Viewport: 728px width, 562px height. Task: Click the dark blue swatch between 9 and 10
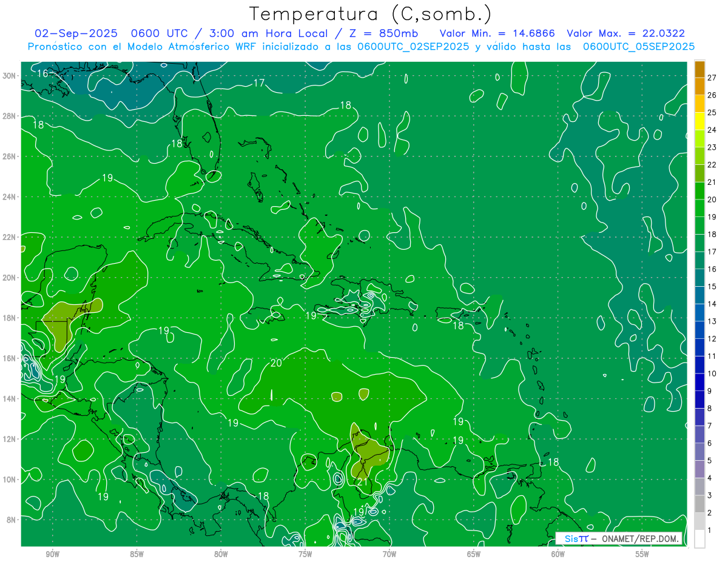tap(699, 382)
